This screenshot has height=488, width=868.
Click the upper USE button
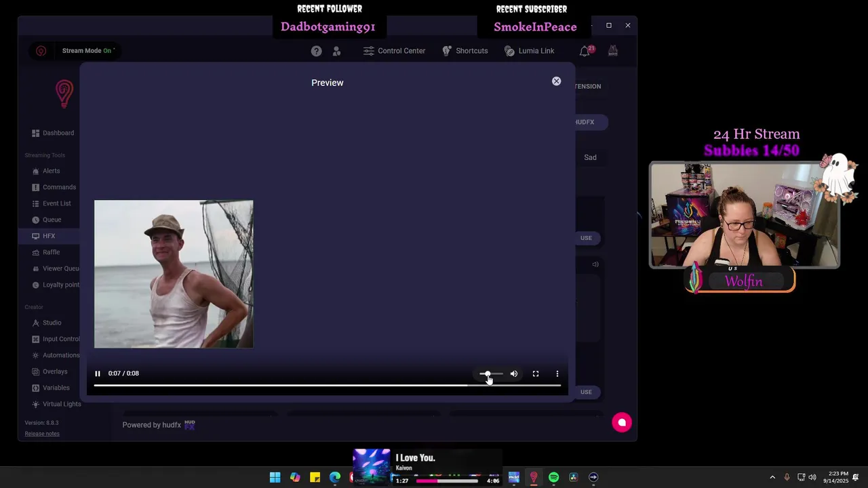point(586,238)
